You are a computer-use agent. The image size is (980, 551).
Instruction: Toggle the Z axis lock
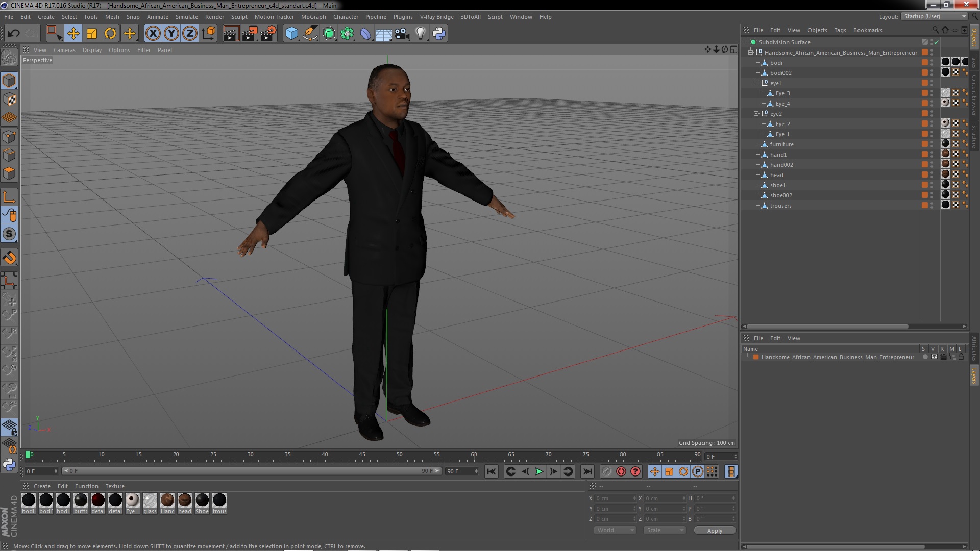point(189,34)
